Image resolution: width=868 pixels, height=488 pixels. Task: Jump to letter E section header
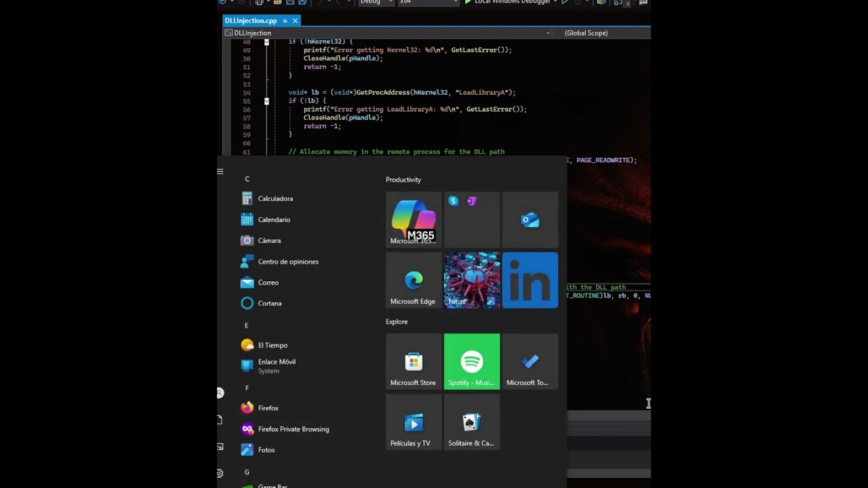(247, 325)
